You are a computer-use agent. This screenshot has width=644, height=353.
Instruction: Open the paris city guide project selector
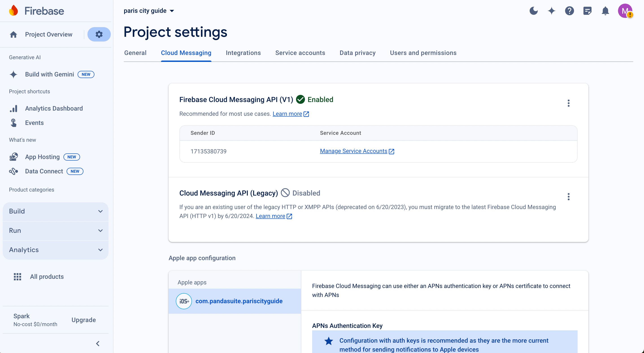click(148, 11)
